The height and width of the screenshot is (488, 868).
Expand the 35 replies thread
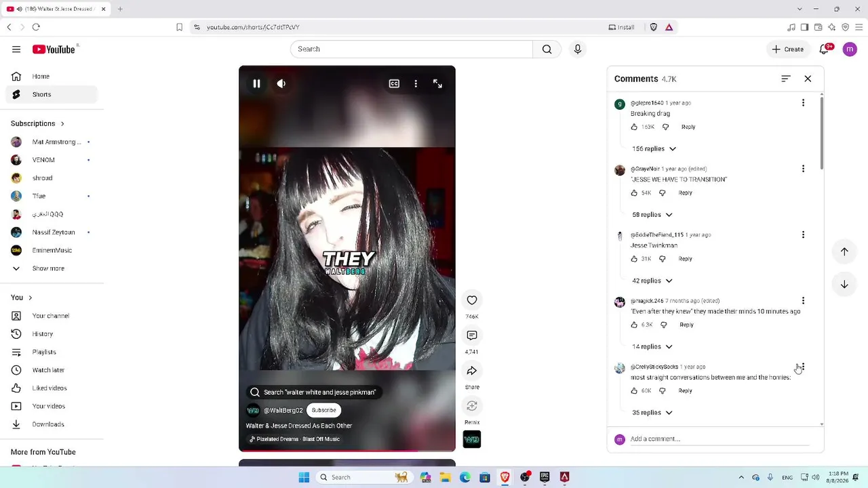[652, 413]
